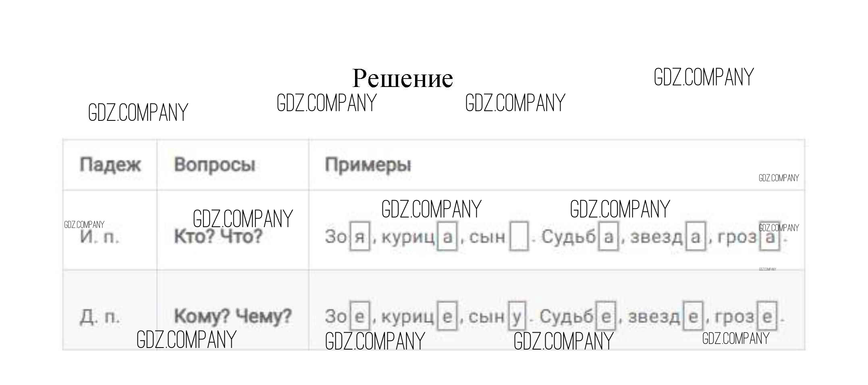This screenshot has height=385, width=868.
Task: Click the Вопросы column header
Action: click(x=214, y=165)
